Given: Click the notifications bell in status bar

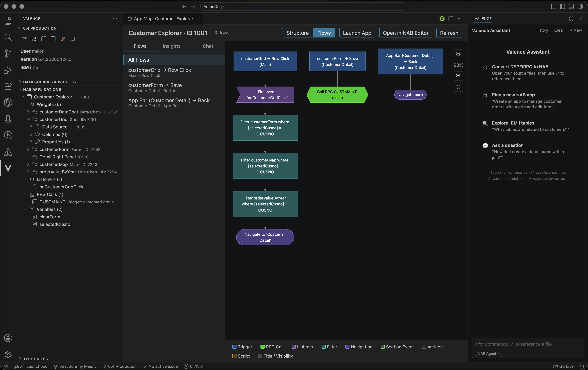Looking at the screenshot, I should 582,366.
